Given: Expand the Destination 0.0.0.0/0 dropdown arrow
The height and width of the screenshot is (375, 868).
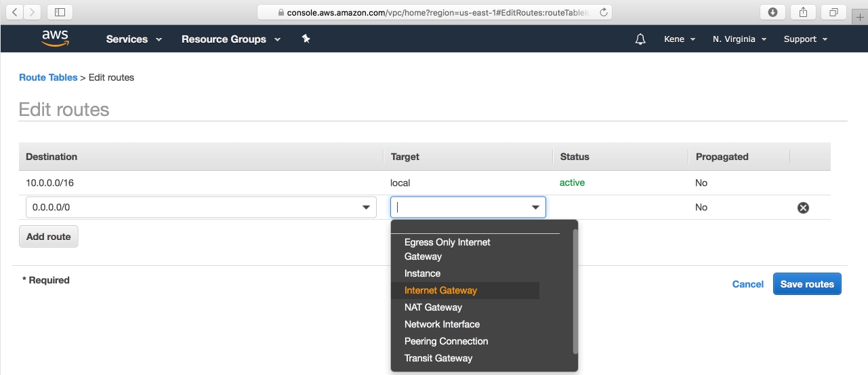Looking at the screenshot, I should [x=366, y=208].
